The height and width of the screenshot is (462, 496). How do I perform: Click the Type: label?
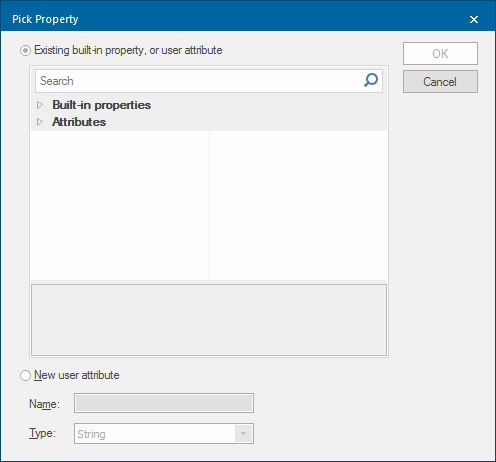pos(42,433)
